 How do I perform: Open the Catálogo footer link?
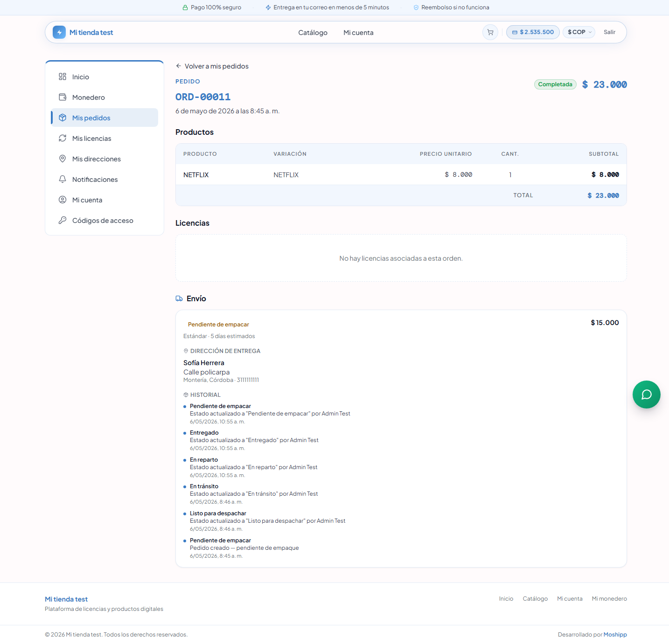click(535, 598)
